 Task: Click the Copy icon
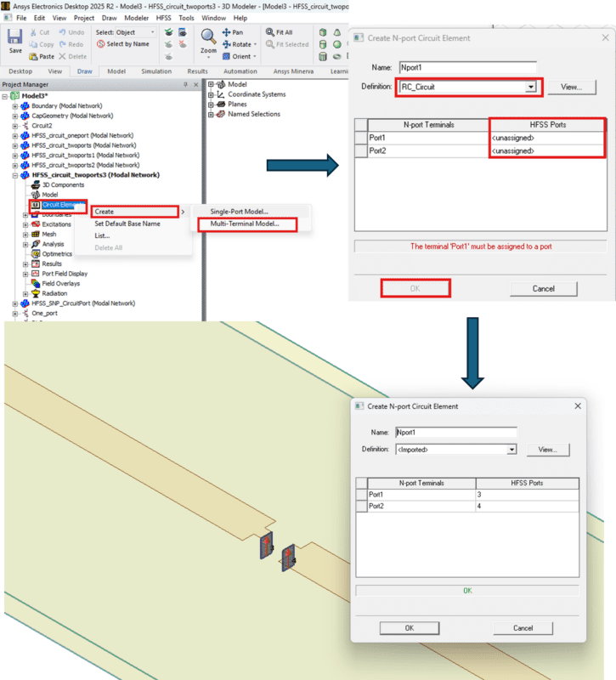coord(33,44)
